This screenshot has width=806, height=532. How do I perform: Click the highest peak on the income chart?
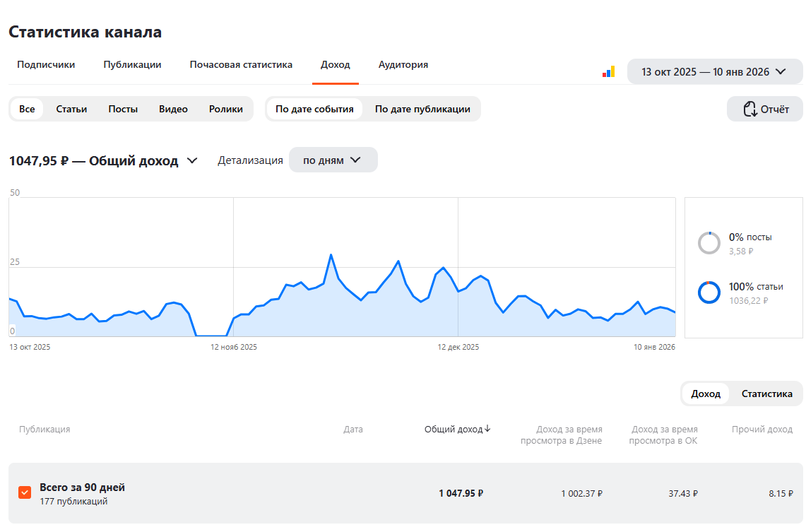pyautogui.click(x=331, y=254)
